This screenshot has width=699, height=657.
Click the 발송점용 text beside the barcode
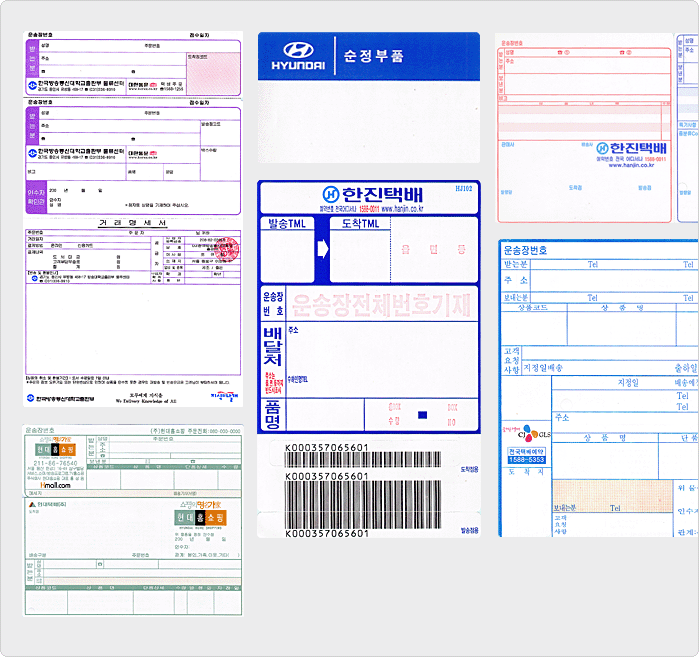pos(469,530)
